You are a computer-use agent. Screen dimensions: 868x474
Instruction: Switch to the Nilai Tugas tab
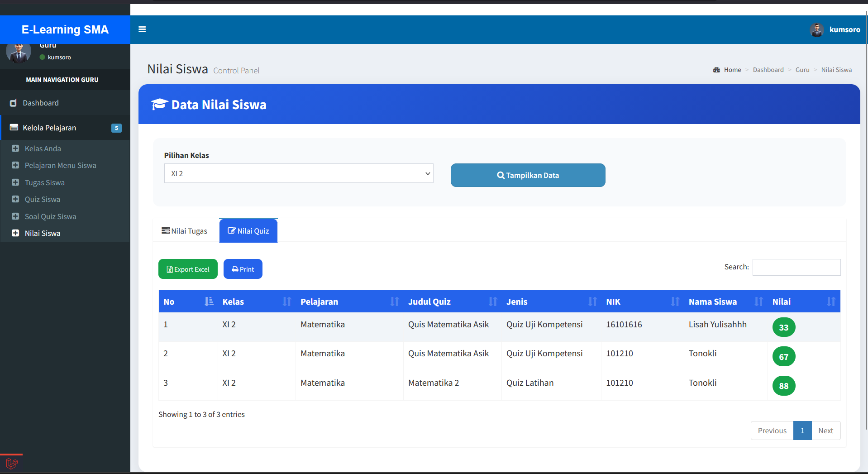pyautogui.click(x=185, y=231)
